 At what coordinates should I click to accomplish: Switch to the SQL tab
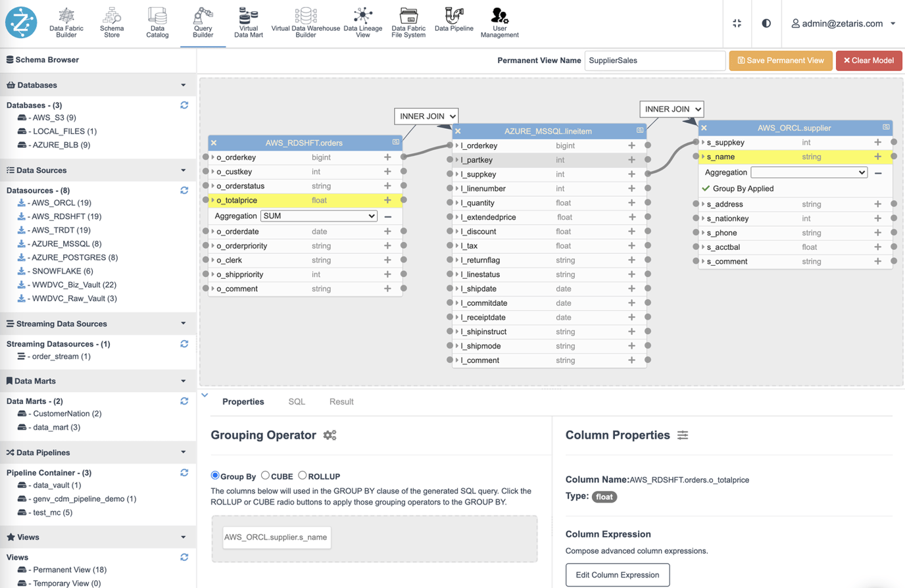297,402
